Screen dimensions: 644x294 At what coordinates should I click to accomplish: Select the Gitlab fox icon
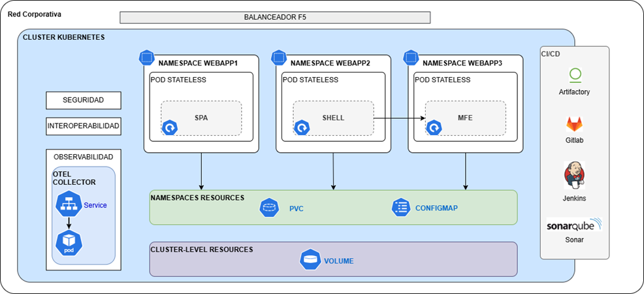click(575, 124)
